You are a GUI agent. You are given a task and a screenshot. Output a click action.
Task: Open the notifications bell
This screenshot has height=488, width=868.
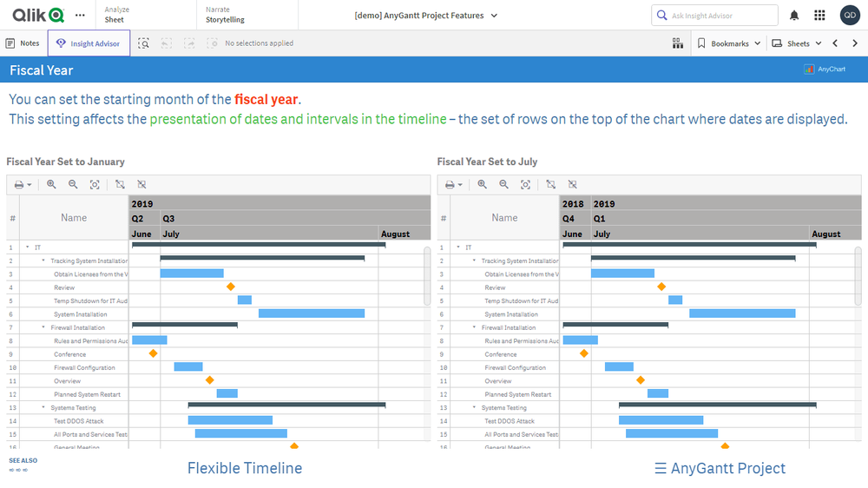pos(794,16)
